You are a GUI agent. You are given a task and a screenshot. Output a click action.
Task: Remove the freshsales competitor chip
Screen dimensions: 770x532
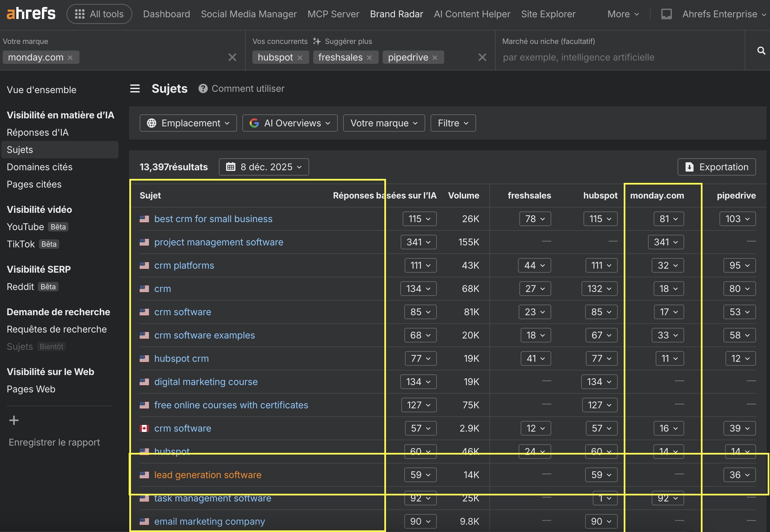[x=369, y=57]
